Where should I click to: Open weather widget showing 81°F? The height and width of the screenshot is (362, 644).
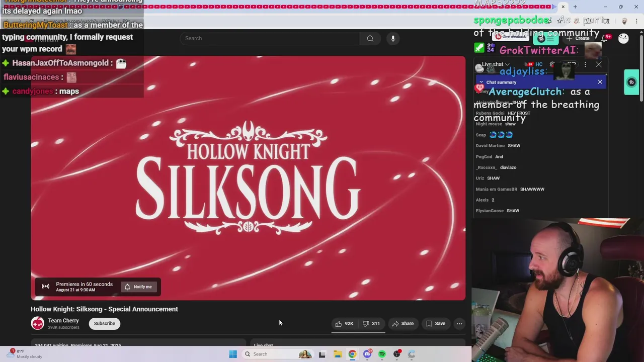pos(25,354)
